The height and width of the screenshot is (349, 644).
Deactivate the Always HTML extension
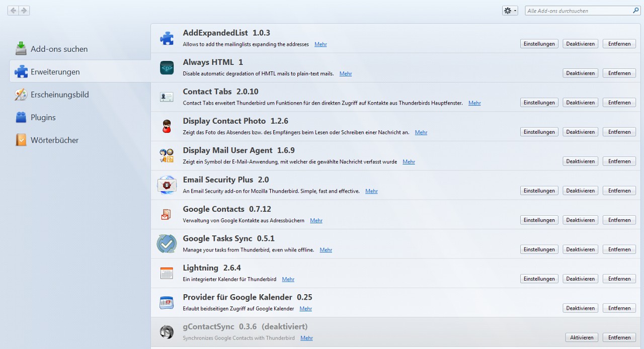coord(580,73)
